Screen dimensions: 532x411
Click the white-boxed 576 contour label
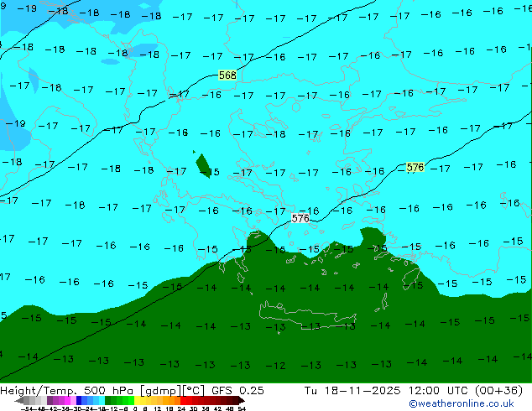click(300, 218)
